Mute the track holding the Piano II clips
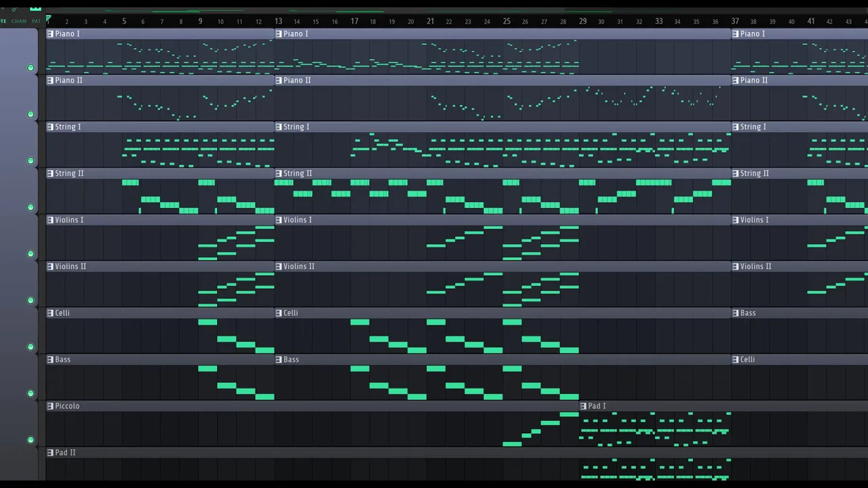Screen dimensions: 868x488 pos(31,114)
